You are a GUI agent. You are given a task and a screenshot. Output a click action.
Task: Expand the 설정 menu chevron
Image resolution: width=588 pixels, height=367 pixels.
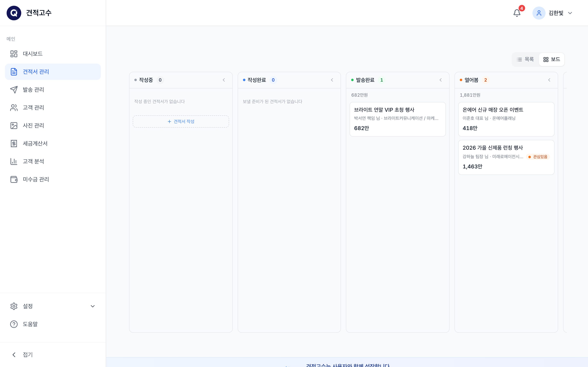pyautogui.click(x=92, y=306)
